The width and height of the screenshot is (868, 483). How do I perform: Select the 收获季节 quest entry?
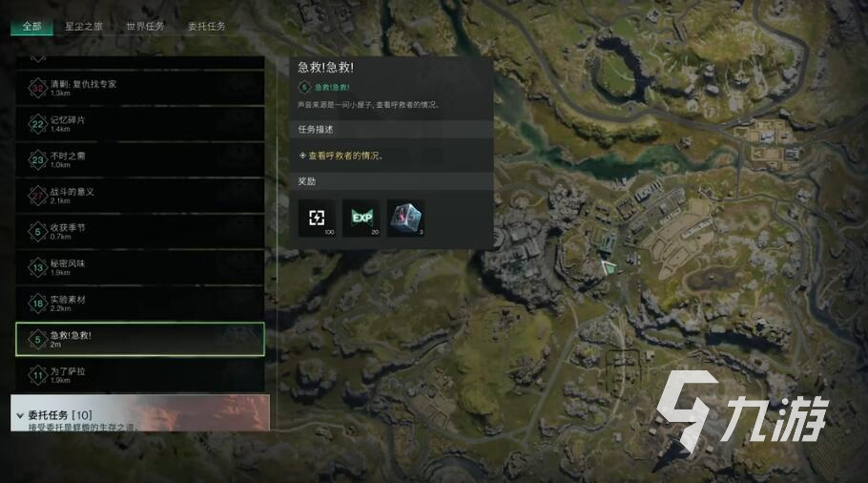pos(140,232)
